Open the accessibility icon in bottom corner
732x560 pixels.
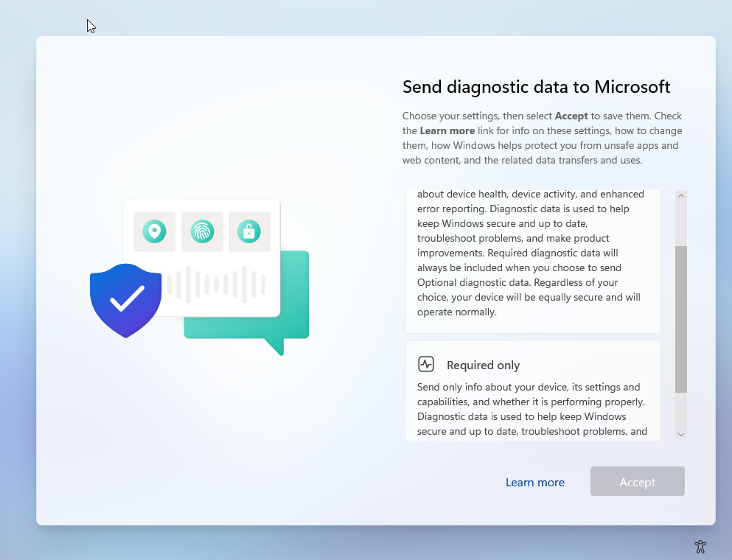[700, 547]
